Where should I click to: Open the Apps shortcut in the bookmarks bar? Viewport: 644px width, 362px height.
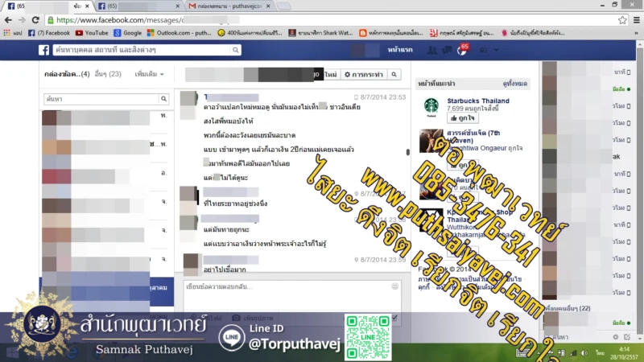pyautogui.click(x=12, y=33)
